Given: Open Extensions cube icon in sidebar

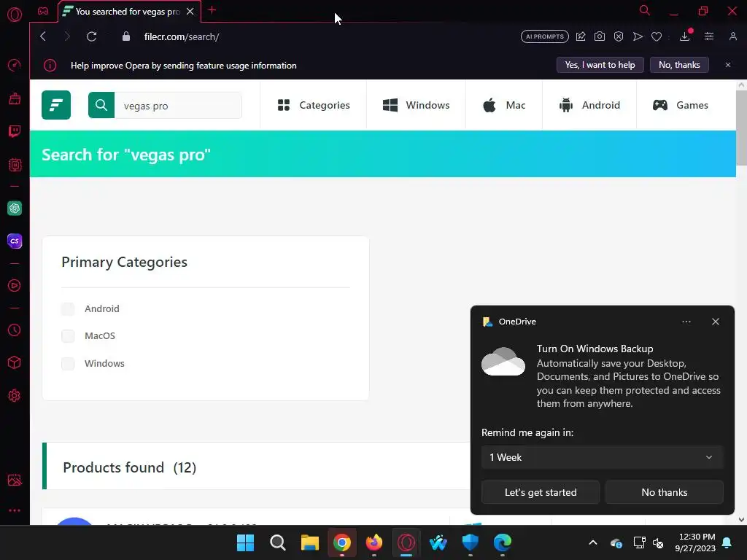Looking at the screenshot, I should click(15, 363).
